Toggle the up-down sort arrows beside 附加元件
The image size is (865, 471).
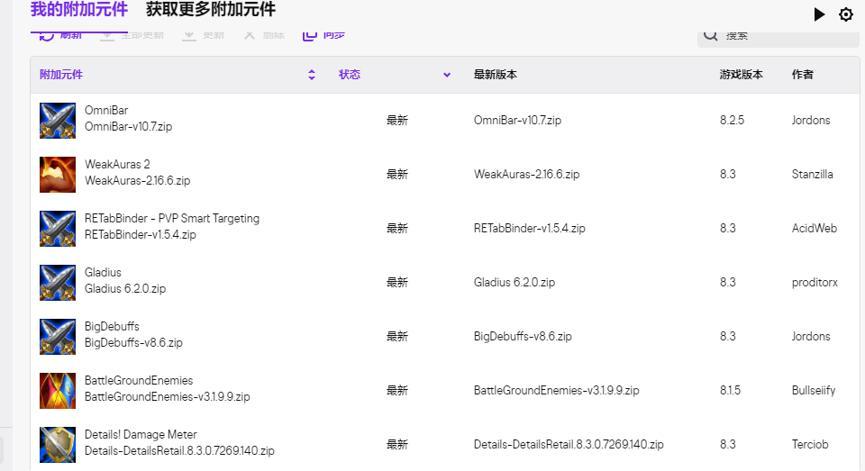tap(312, 74)
